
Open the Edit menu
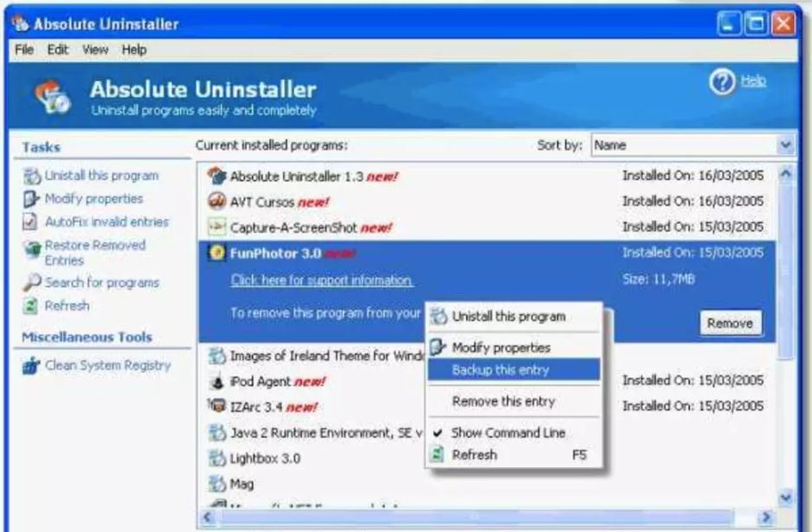tap(57, 49)
